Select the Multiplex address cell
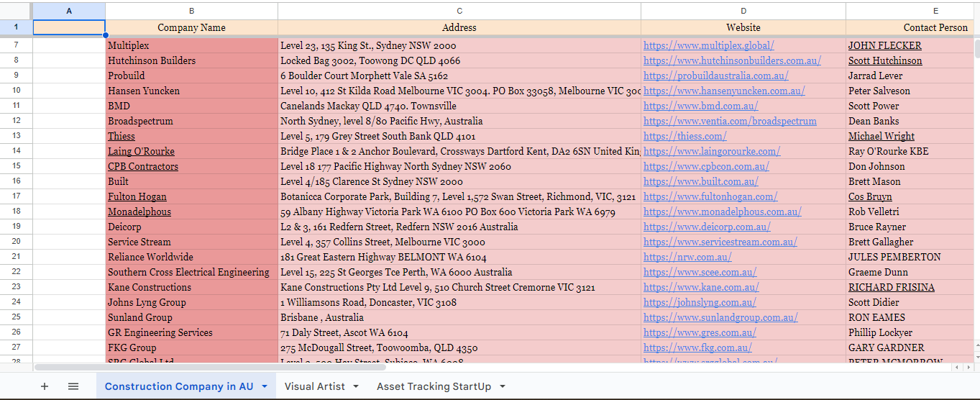The width and height of the screenshot is (980, 400). (459, 45)
